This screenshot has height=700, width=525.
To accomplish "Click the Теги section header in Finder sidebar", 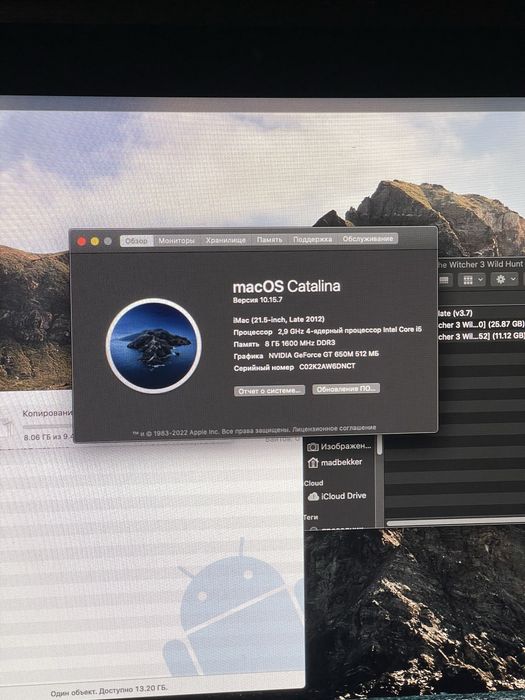I will coord(311,517).
